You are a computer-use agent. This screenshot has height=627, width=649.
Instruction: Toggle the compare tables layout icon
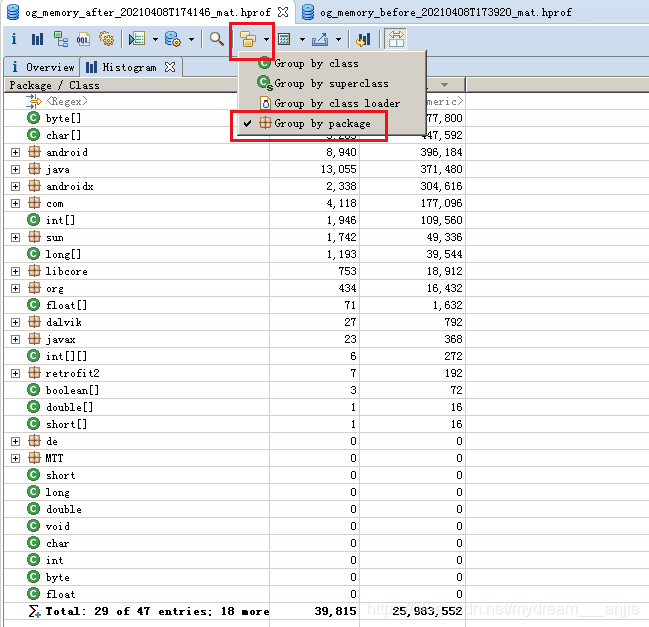(x=396, y=39)
